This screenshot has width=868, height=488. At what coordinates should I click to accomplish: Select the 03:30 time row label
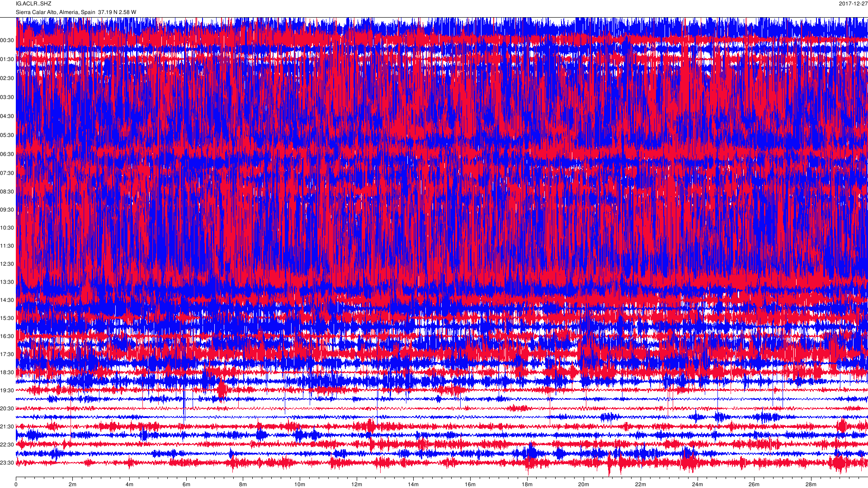coord(7,98)
